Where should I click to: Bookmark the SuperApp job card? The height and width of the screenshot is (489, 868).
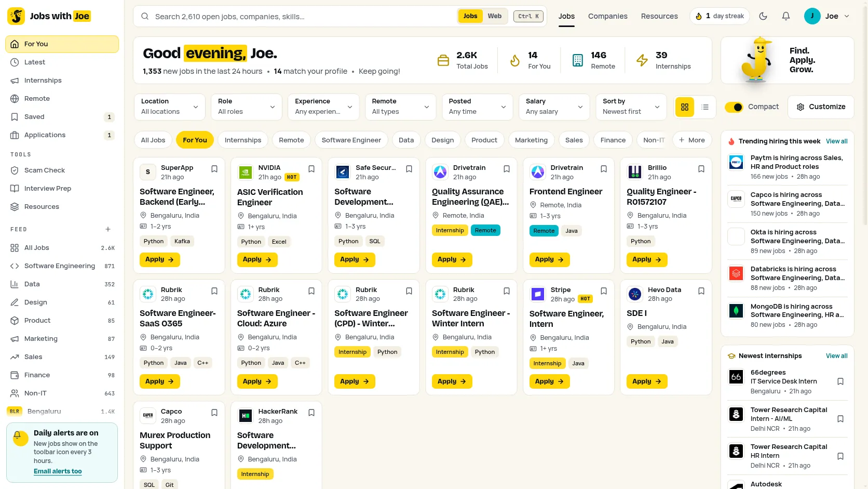click(x=214, y=169)
